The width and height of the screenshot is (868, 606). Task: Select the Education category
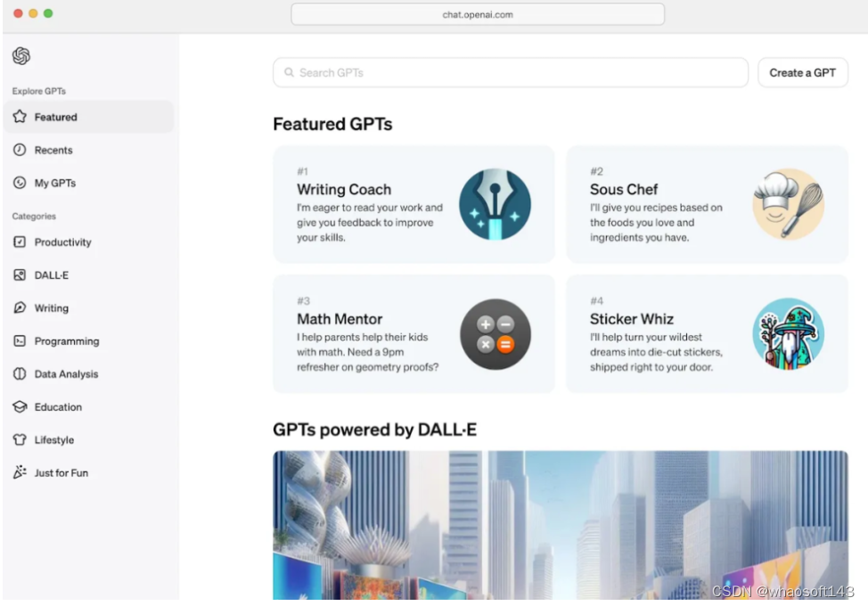(88, 406)
